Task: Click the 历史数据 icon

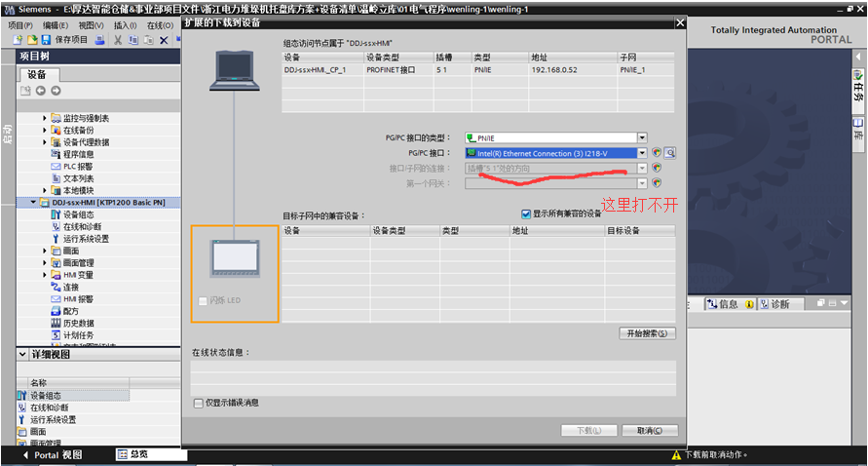Action: 56,323
